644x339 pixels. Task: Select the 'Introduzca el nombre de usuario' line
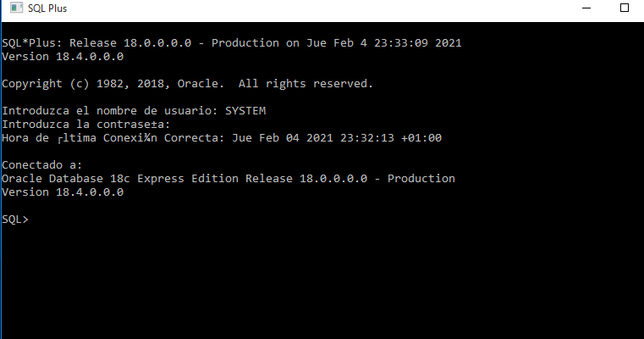tap(134, 111)
